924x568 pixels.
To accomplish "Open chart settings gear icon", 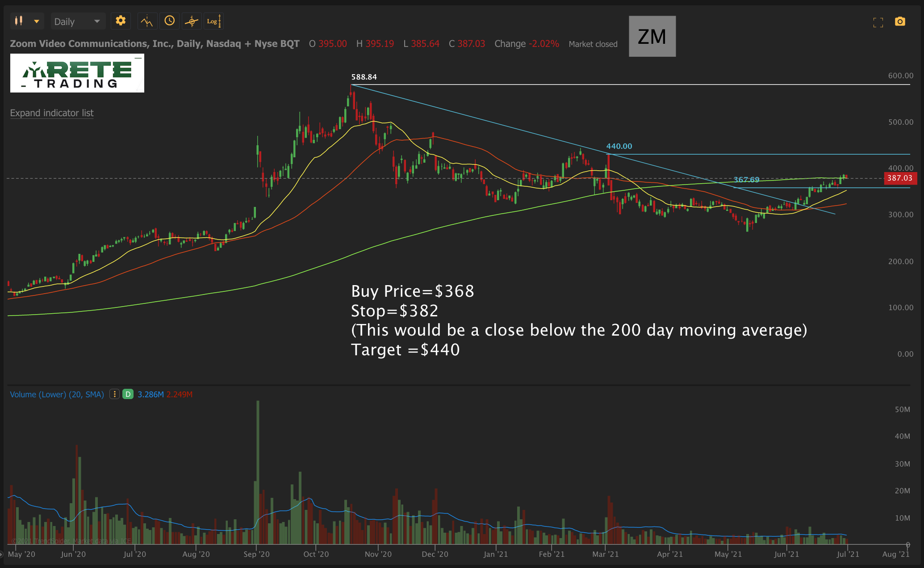I will point(121,21).
